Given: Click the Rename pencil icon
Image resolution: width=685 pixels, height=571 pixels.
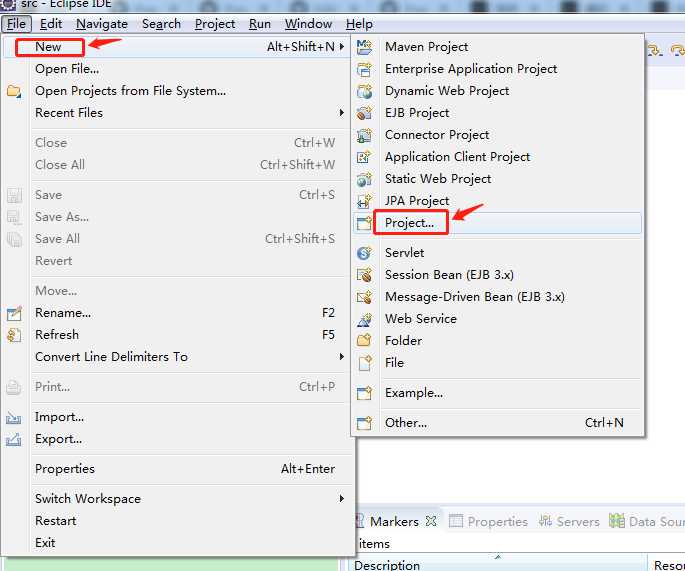Looking at the screenshot, I should tap(14, 313).
